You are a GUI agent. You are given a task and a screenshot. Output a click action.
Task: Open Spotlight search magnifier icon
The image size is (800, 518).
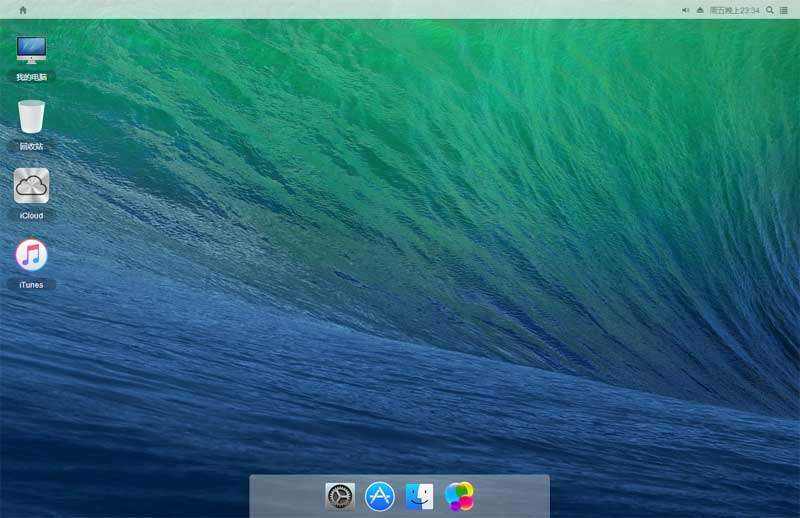pos(770,10)
